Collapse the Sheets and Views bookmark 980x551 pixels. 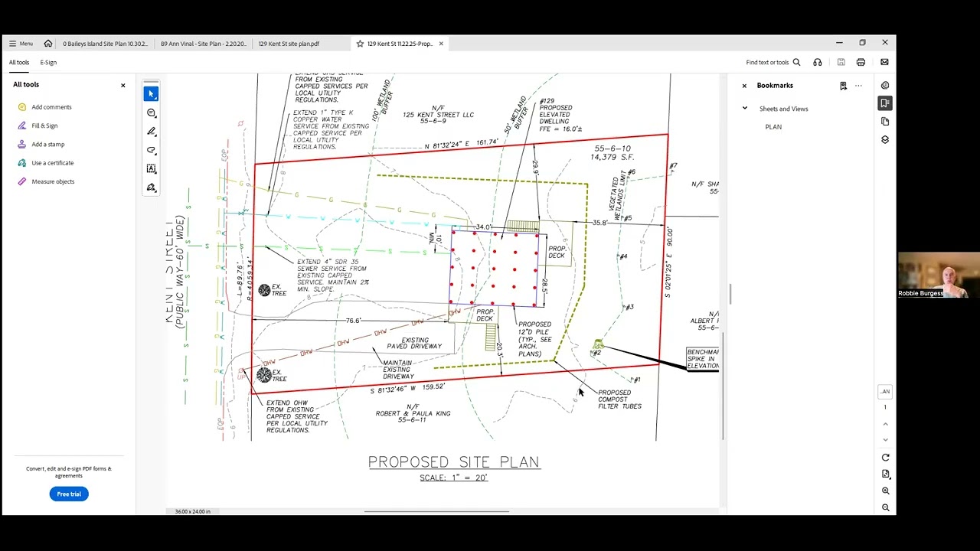[745, 108]
